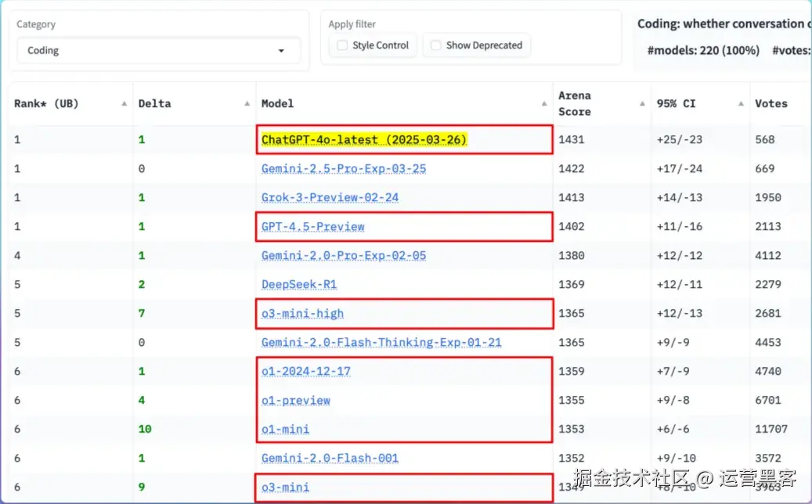Viewport: 812px width, 504px height.
Task: Open the GPT-4.5-Preview link
Action: [x=312, y=227]
